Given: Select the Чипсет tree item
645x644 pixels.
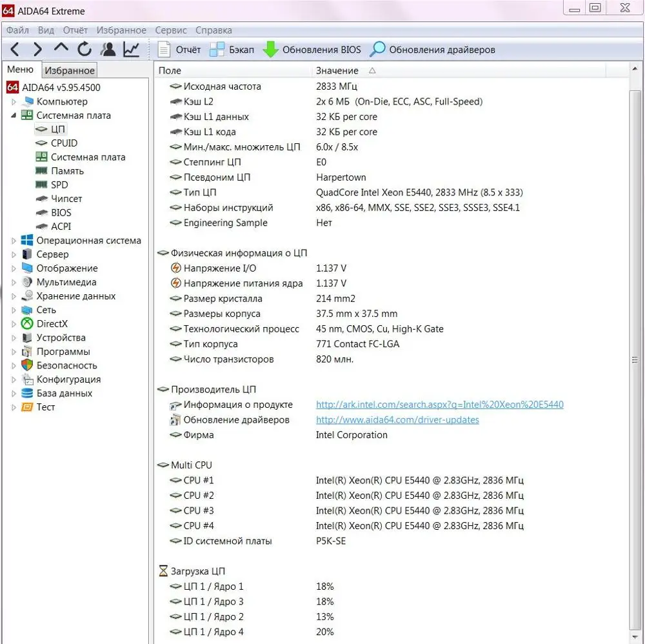Looking at the screenshot, I should pos(59,199).
